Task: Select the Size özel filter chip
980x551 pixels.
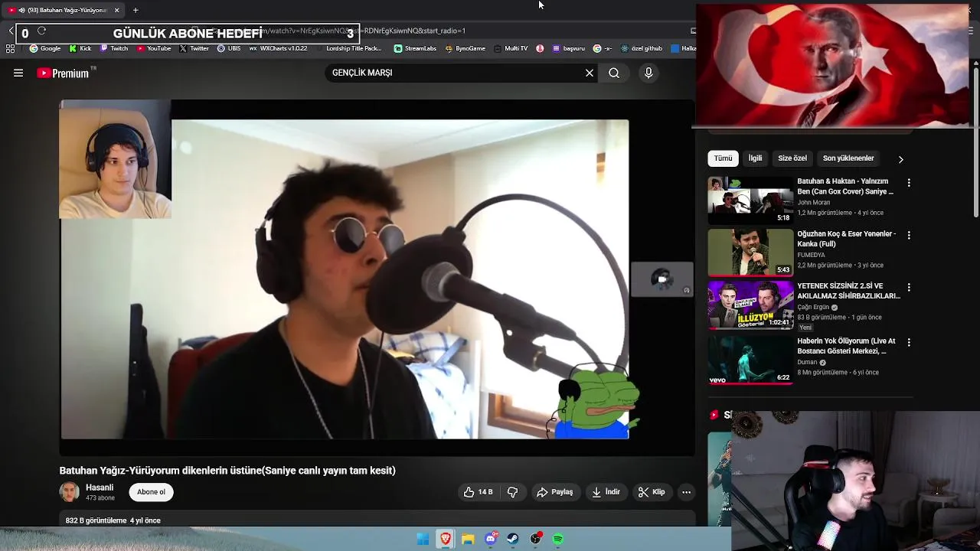Action: click(x=792, y=158)
